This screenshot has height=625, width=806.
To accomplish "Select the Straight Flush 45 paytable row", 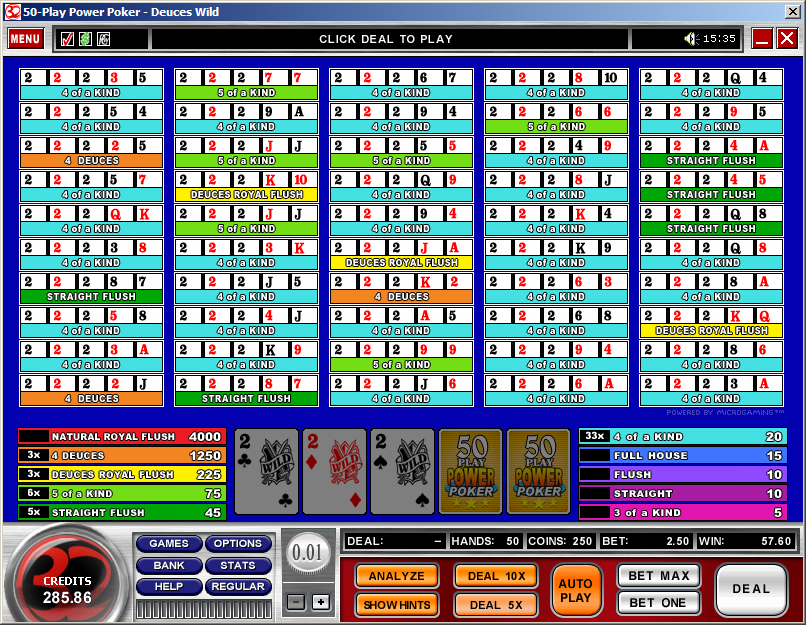I will [x=122, y=512].
